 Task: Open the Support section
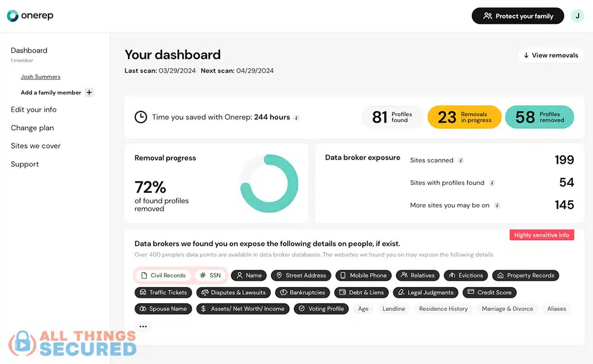(x=24, y=164)
